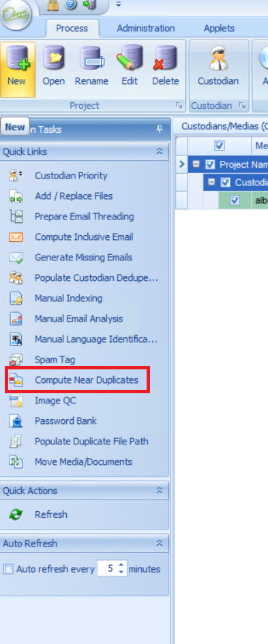The width and height of the screenshot is (268, 644).
Task: Uncheck the Project Name row checkbox
Action: click(x=210, y=165)
